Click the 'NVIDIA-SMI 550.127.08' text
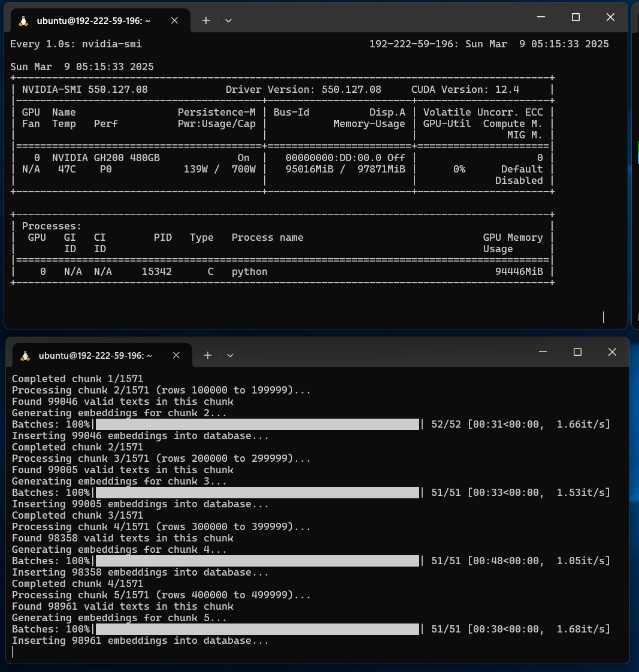Screen dimensions: 639x672 [85, 90]
